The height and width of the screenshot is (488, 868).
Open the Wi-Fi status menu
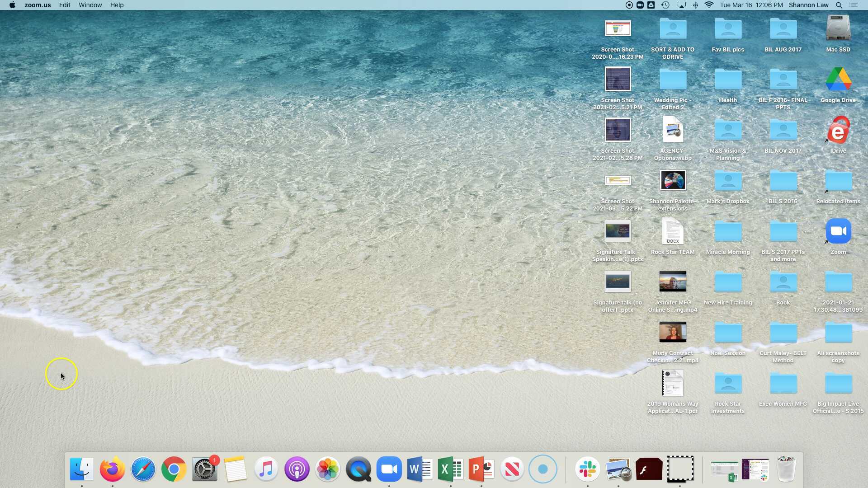709,5
